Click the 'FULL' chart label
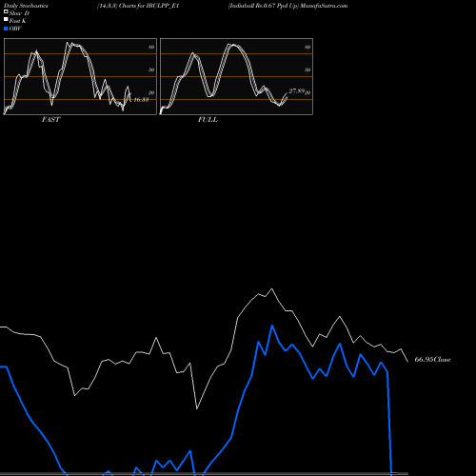 (x=208, y=120)
